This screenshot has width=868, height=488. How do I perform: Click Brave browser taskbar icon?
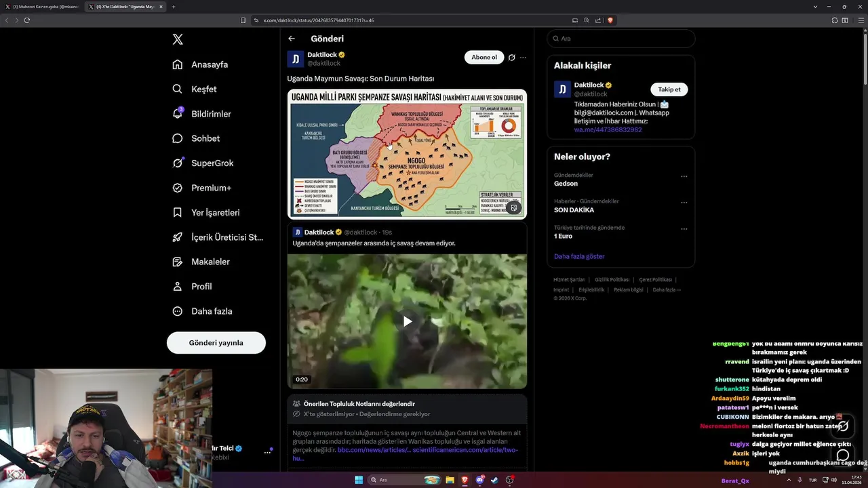pyautogui.click(x=465, y=480)
